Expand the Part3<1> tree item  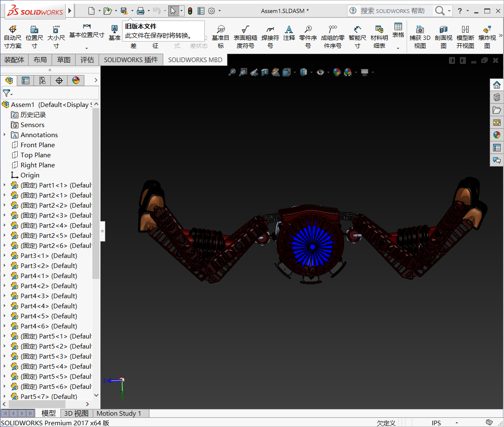(x=5, y=255)
